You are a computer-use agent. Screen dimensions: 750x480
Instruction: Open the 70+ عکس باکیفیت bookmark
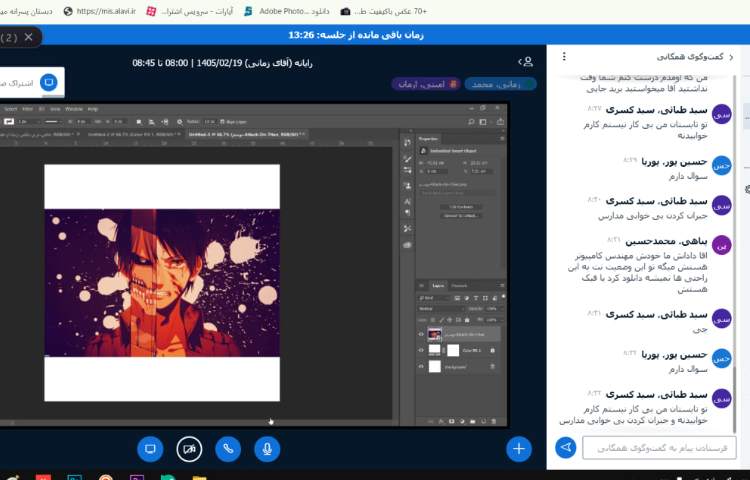[x=384, y=11]
